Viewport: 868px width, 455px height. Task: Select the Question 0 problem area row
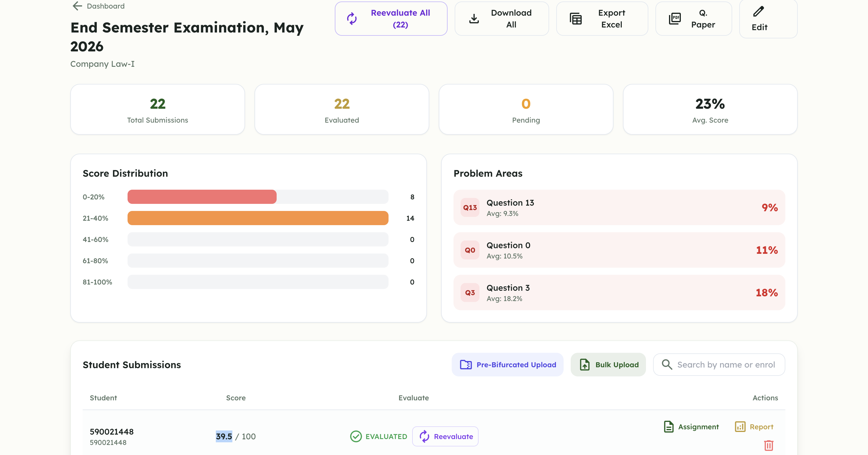click(x=619, y=250)
